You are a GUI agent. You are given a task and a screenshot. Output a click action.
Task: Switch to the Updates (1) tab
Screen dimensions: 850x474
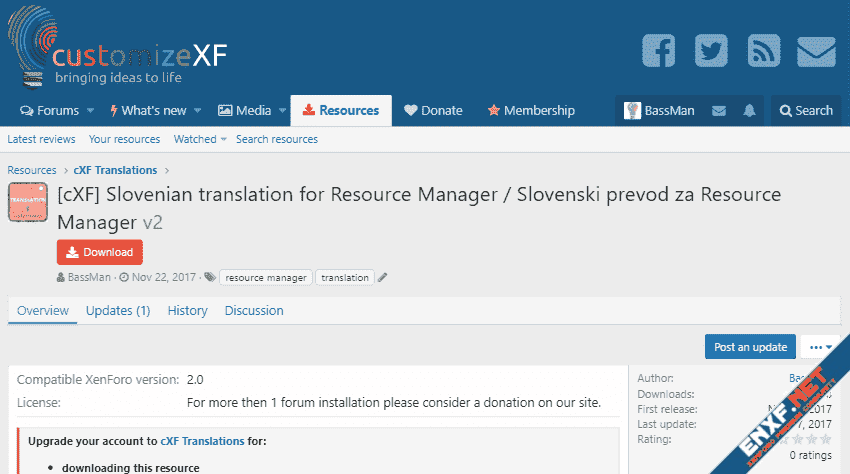(118, 311)
